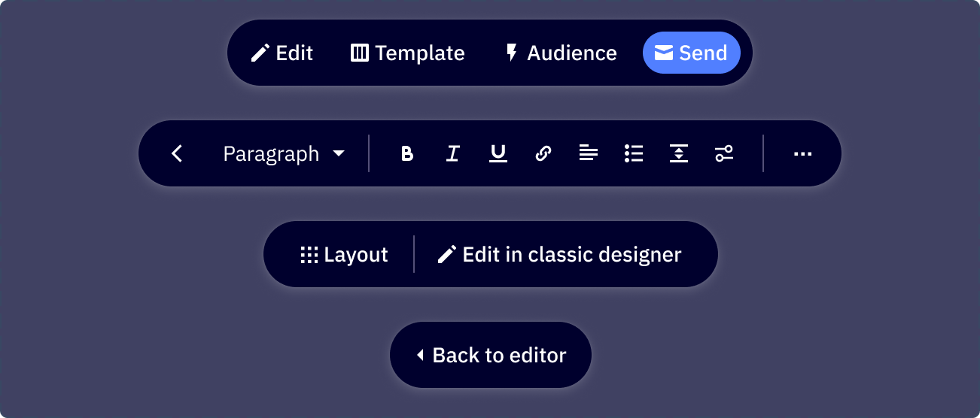The width and height of the screenshot is (980, 418).
Task: Toggle underline formatting
Action: (498, 153)
